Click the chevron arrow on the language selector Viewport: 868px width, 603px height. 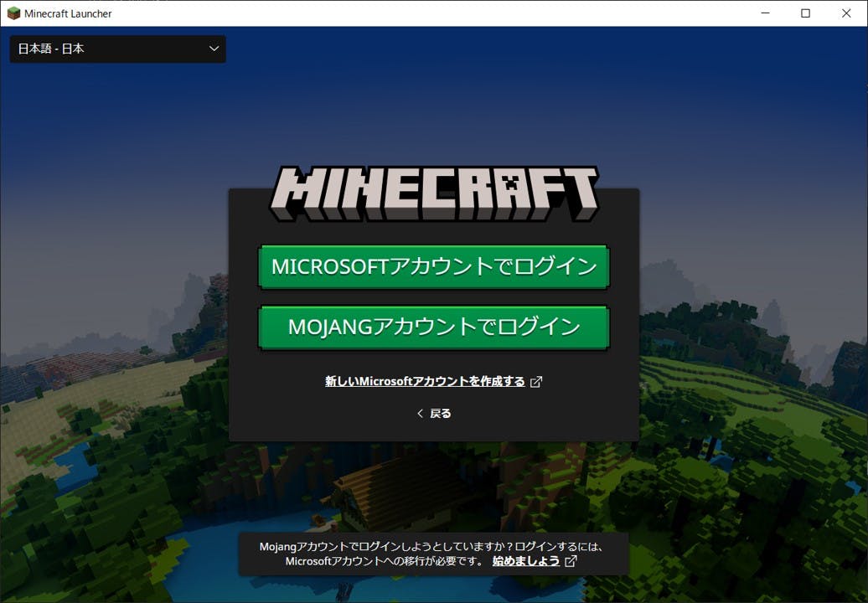[214, 49]
